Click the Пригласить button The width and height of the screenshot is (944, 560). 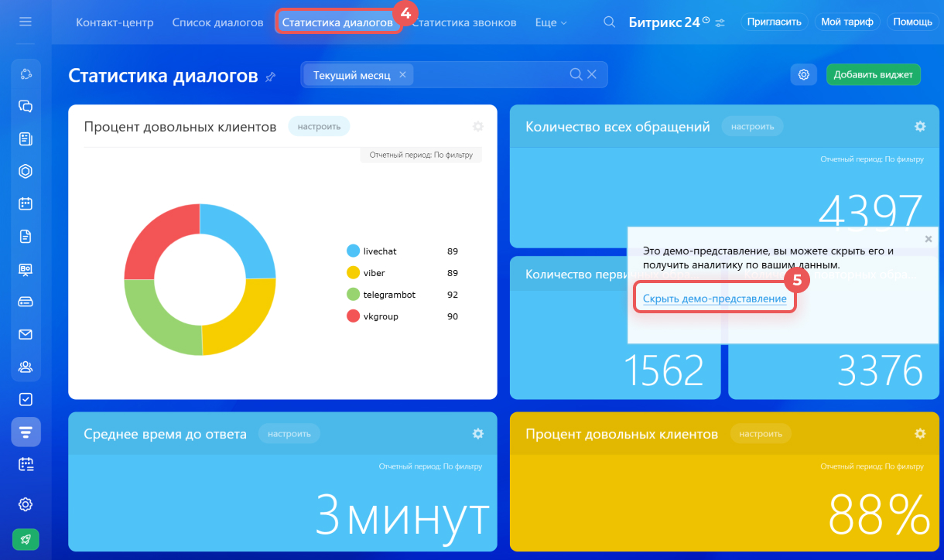(774, 22)
